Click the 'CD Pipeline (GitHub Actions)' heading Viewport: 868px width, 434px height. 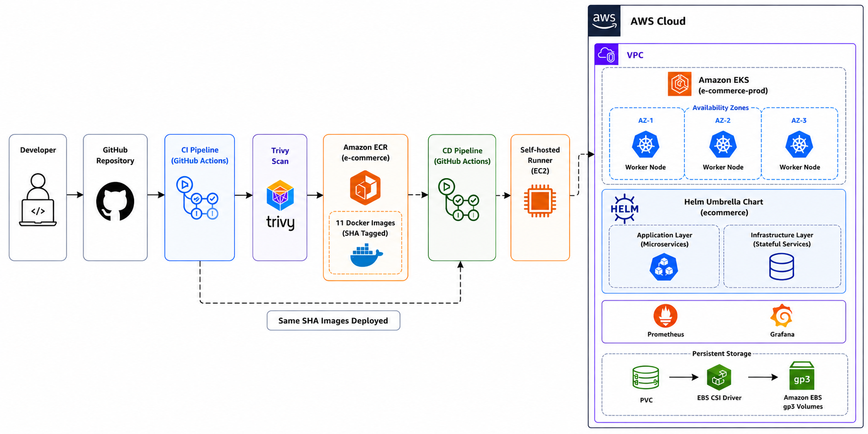pyautogui.click(x=462, y=156)
